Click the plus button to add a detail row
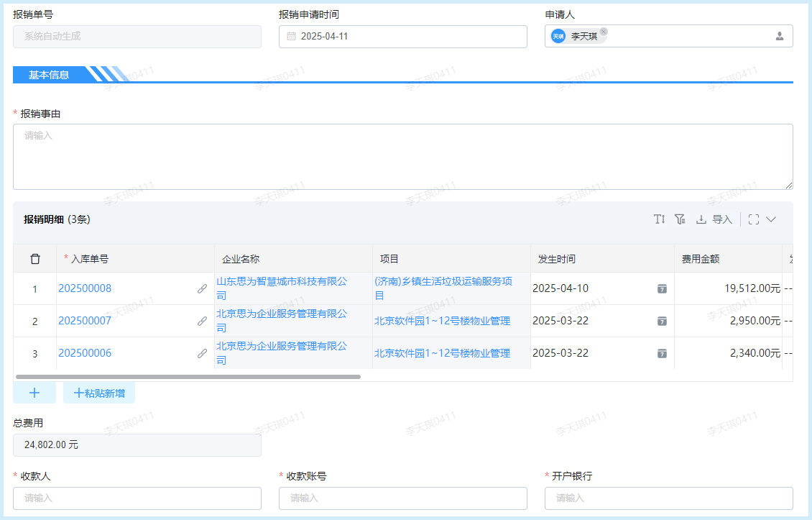The image size is (812, 520). point(34,392)
